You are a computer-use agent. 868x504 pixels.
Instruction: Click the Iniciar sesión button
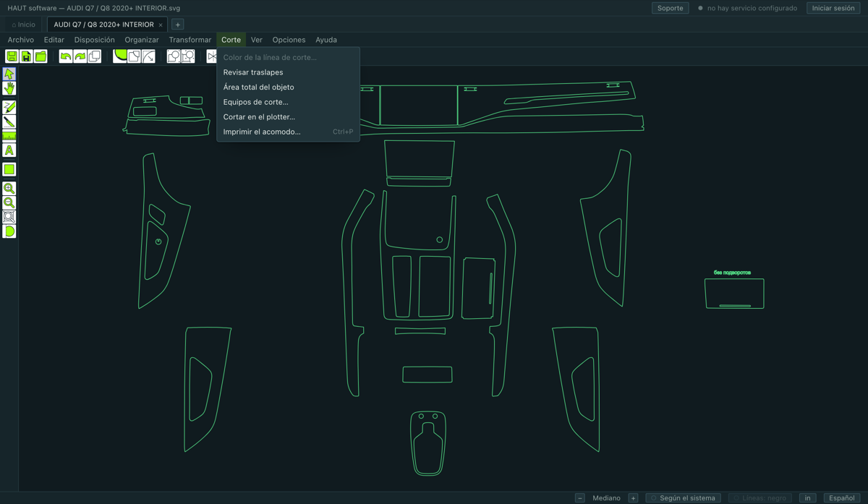click(x=833, y=8)
